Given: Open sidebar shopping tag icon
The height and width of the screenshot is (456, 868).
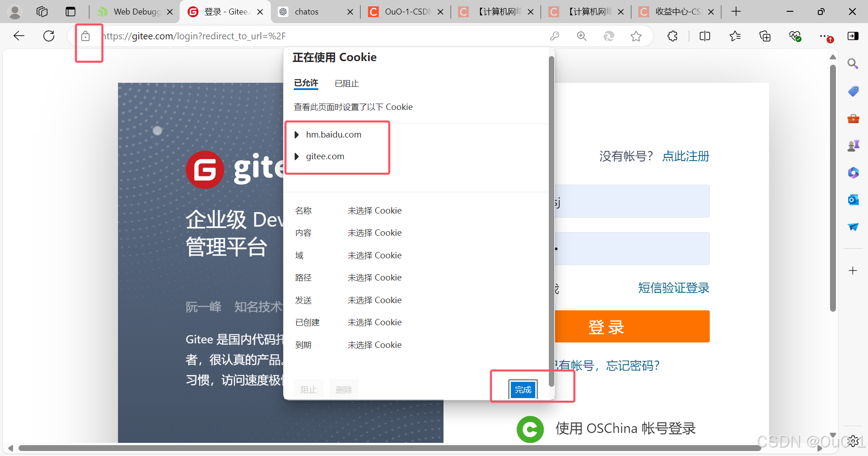Looking at the screenshot, I should tap(853, 91).
